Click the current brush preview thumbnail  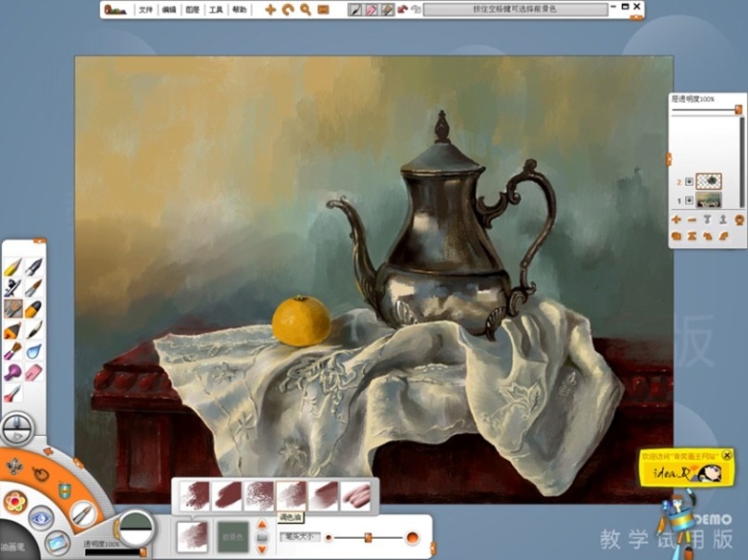pyautogui.click(x=193, y=537)
